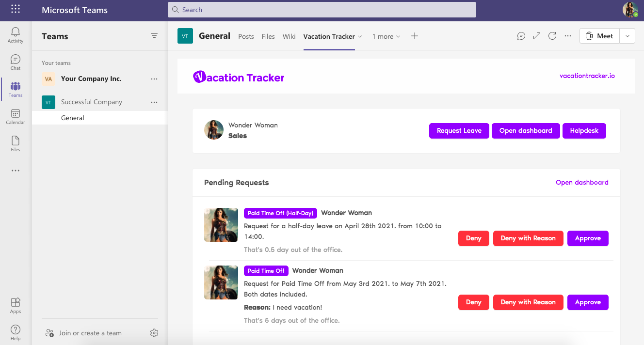
Task: Click the Reason: I need vacation! text
Action: coord(283,307)
